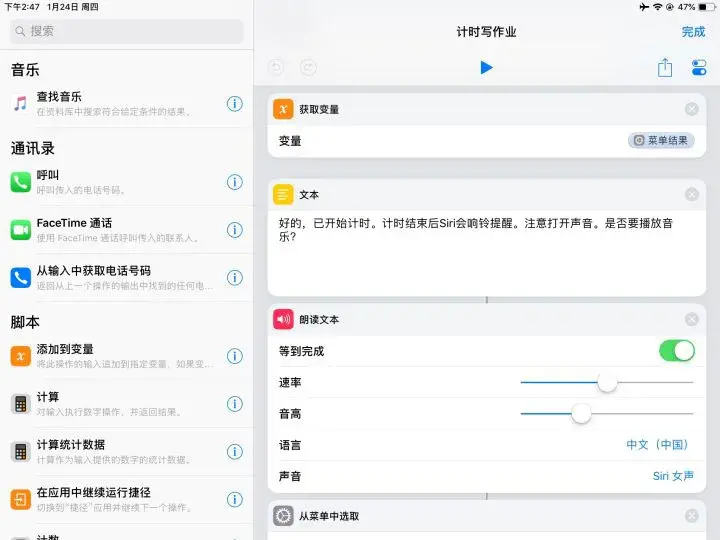Adjust the 音高 slider knob

581,414
